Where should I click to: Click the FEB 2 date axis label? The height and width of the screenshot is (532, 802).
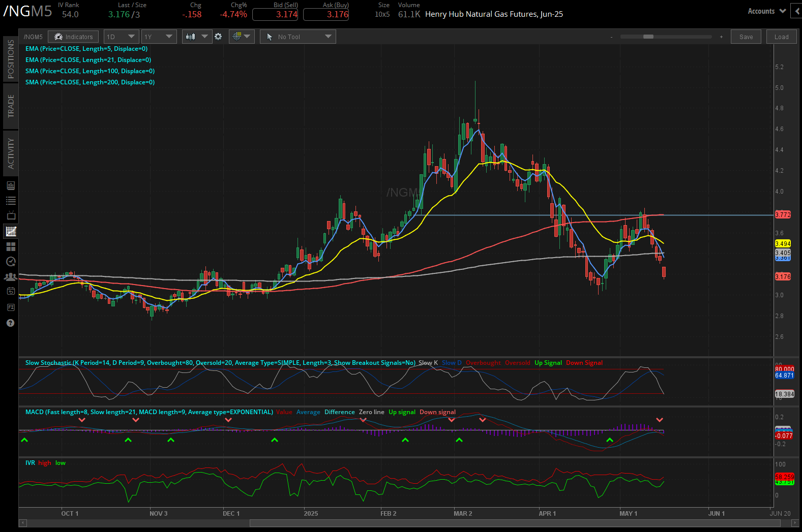(x=388, y=514)
